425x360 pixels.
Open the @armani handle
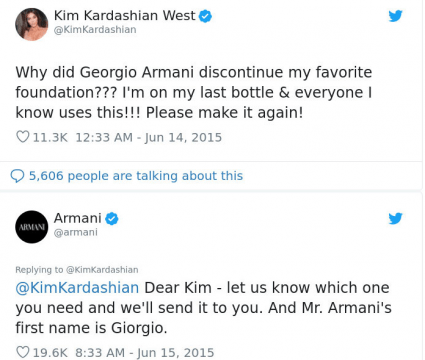[x=76, y=232]
